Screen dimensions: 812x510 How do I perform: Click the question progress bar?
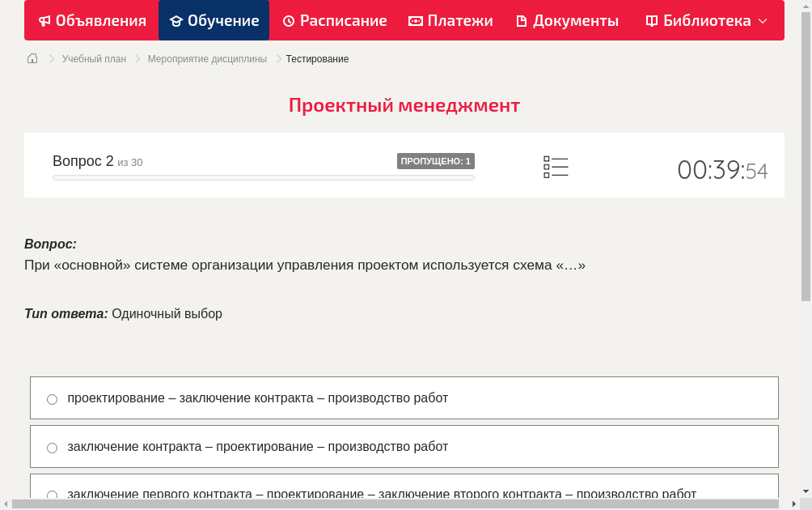(263, 177)
